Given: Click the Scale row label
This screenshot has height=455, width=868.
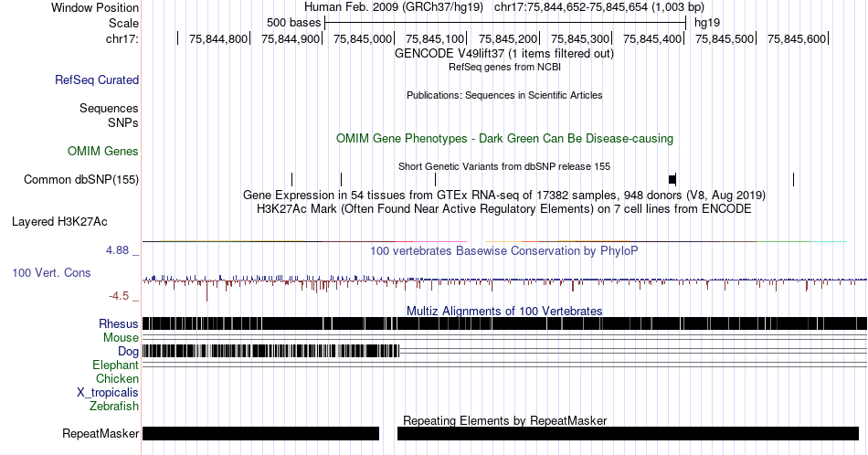Looking at the screenshot, I should coord(123,23).
